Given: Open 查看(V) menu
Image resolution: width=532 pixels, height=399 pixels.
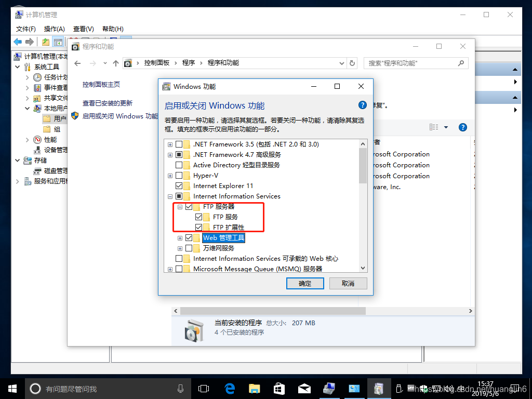Looking at the screenshot, I should (x=84, y=29).
